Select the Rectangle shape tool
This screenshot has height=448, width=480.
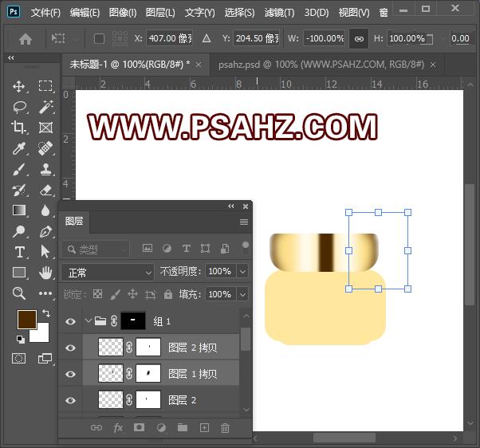tap(19, 273)
